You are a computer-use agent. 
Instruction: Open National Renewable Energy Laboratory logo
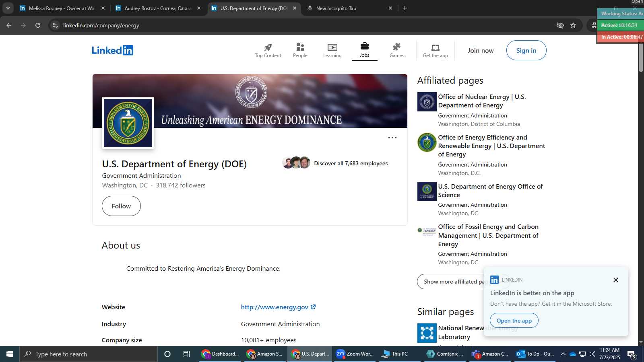click(x=427, y=333)
